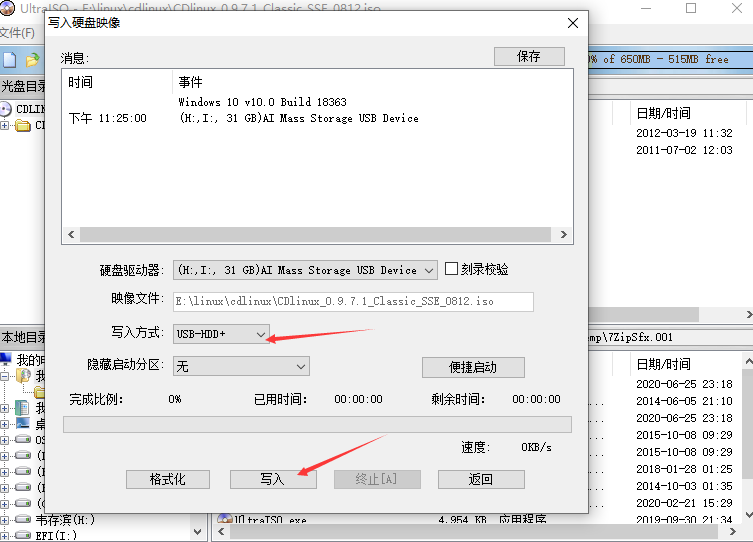Click the Open file folder toolbar icon

point(32,60)
